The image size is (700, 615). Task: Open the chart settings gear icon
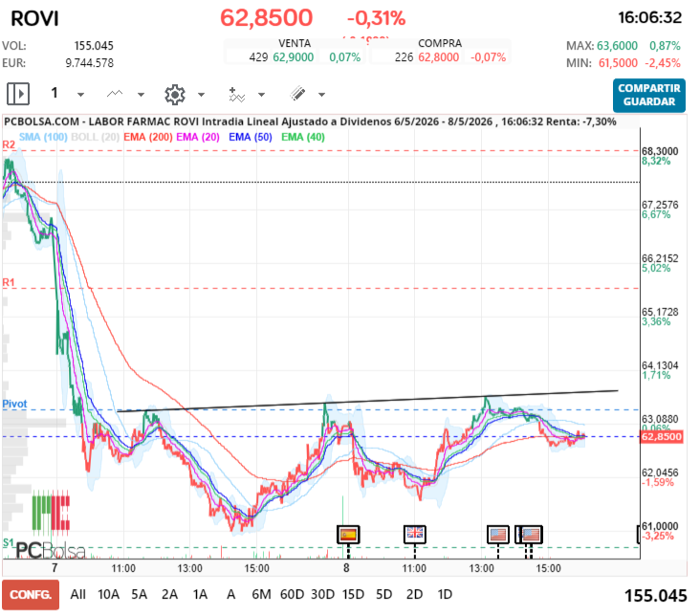175,95
